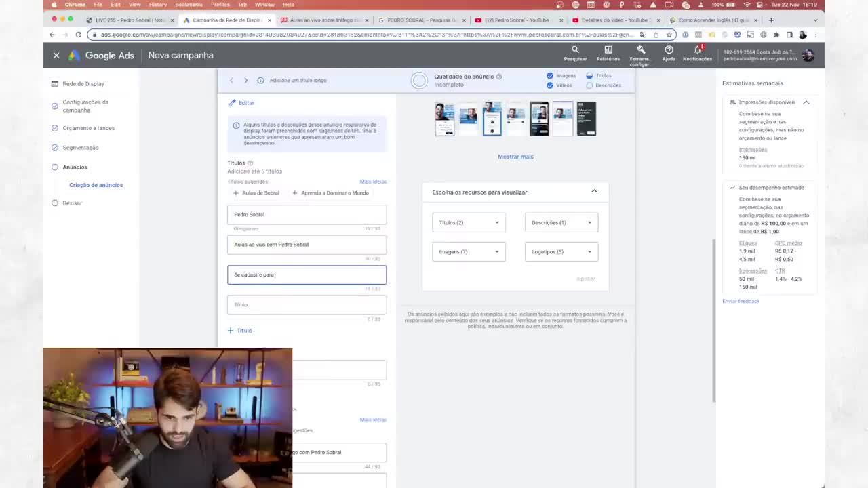Click the Editar link

(x=246, y=103)
